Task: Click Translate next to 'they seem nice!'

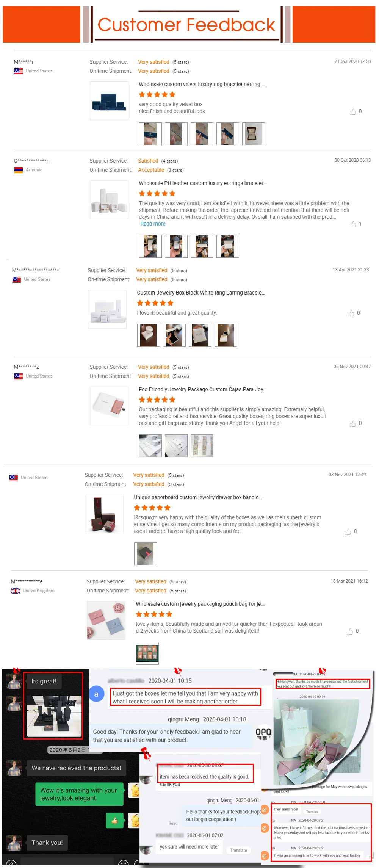Action: (x=312, y=812)
